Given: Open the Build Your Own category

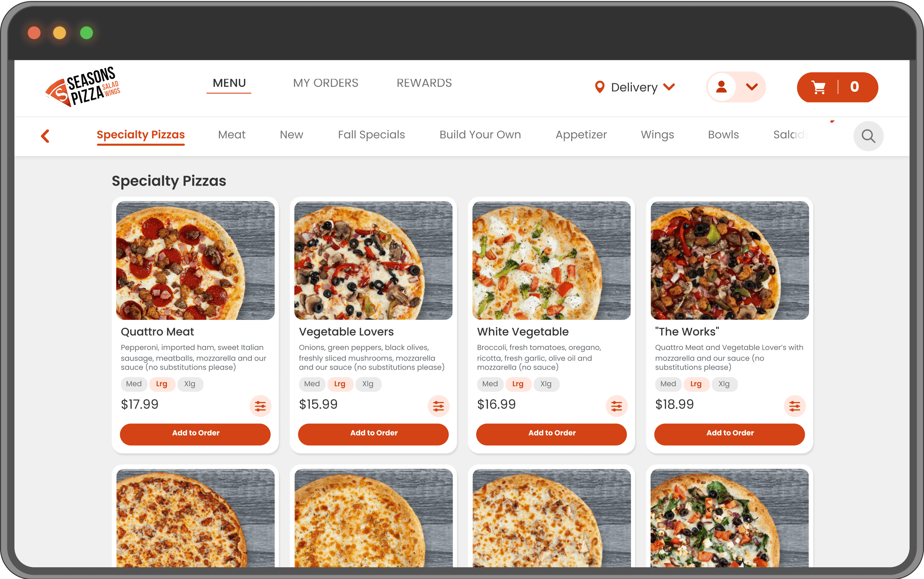Looking at the screenshot, I should tap(480, 135).
